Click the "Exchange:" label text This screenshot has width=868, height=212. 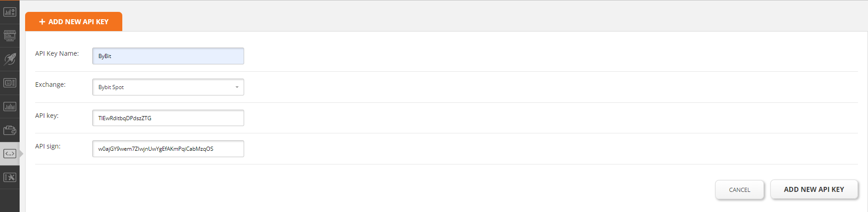pos(50,85)
